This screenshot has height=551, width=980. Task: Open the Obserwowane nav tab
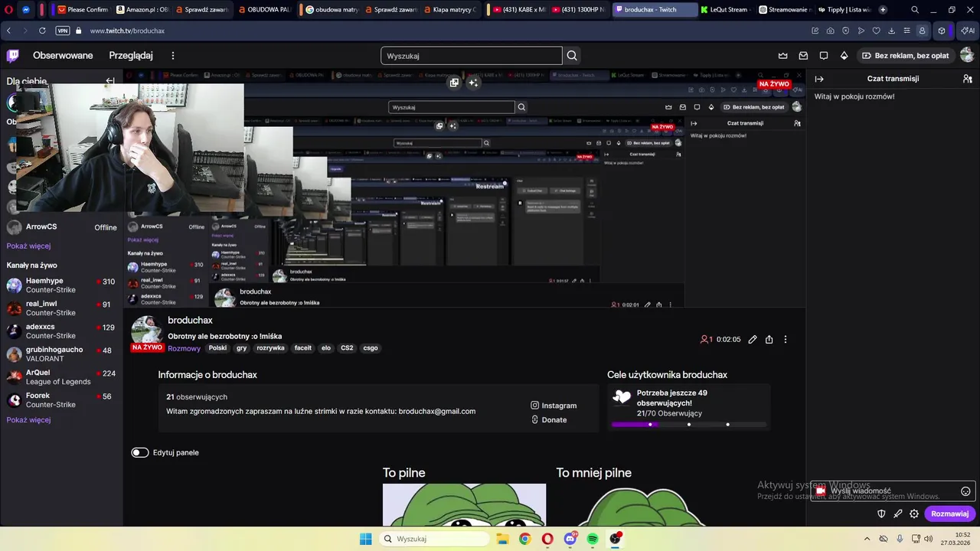(63, 56)
